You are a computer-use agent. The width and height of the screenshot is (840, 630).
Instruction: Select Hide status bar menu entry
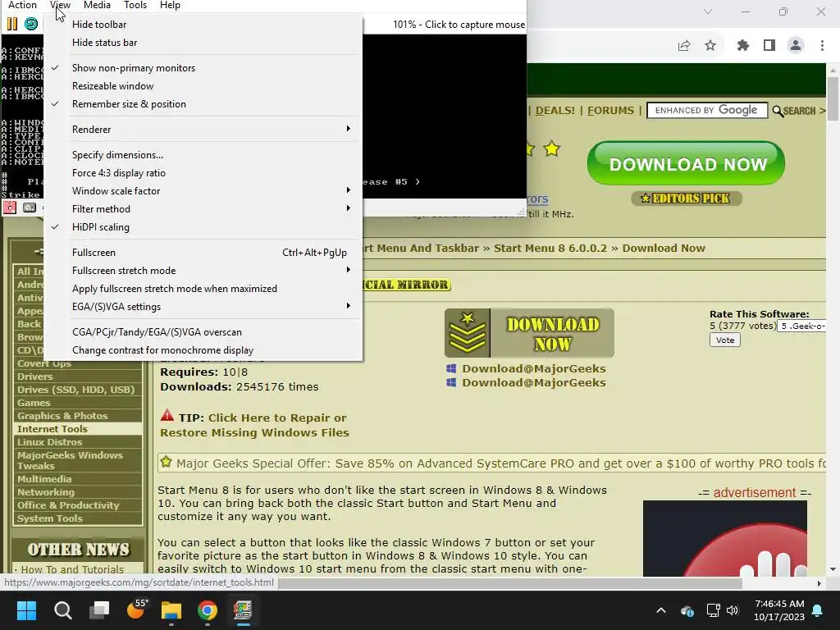tap(203, 43)
